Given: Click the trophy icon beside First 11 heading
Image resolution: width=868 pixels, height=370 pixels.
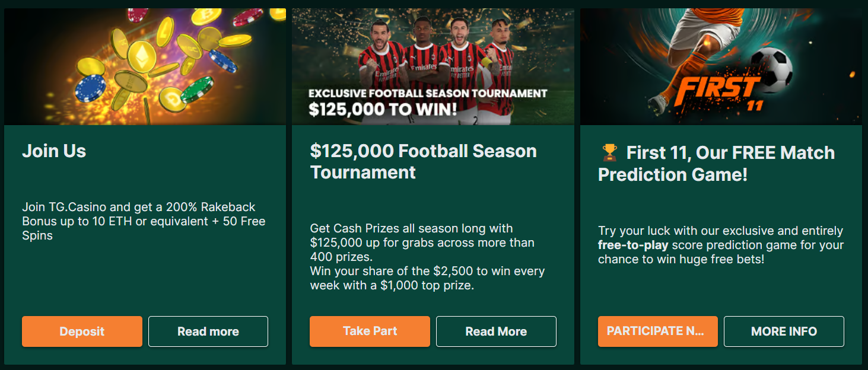Looking at the screenshot, I should pos(609,154).
